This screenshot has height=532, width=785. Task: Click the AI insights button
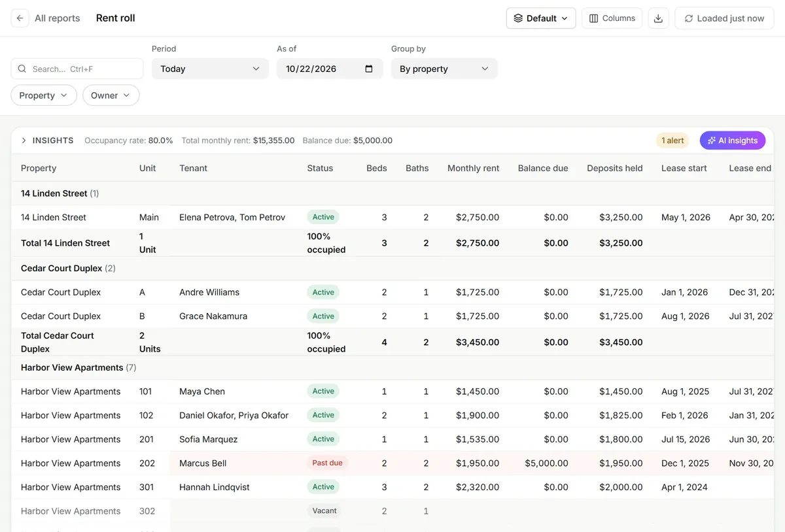point(733,141)
